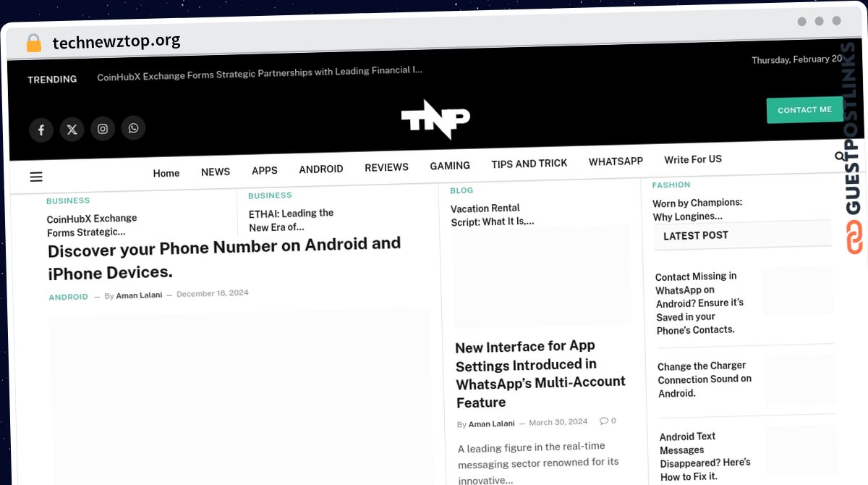This screenshot has height=485, width=868.
Task: Click featured image of Discover Phone Number article
Action: pos(241,397)
